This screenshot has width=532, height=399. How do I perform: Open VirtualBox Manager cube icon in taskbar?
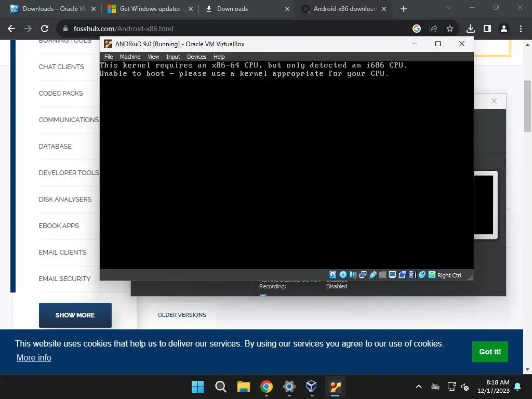click(x=312, y=387)
